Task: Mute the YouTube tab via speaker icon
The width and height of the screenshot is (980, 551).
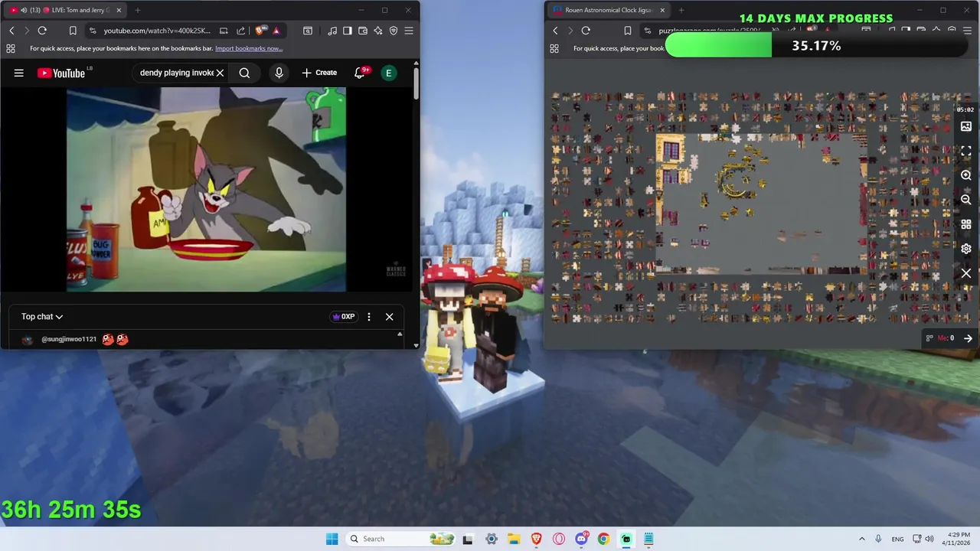Action: pyautogui.click(x=23, y=10)
